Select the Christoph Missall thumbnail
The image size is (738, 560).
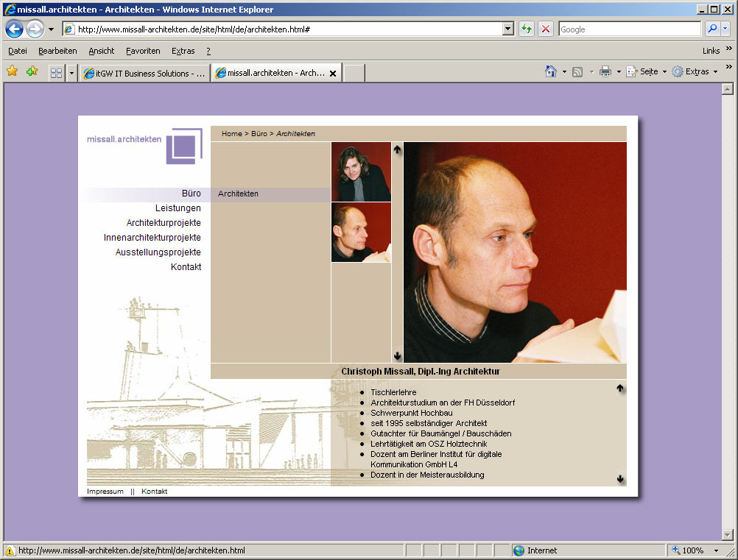point(361,233)
